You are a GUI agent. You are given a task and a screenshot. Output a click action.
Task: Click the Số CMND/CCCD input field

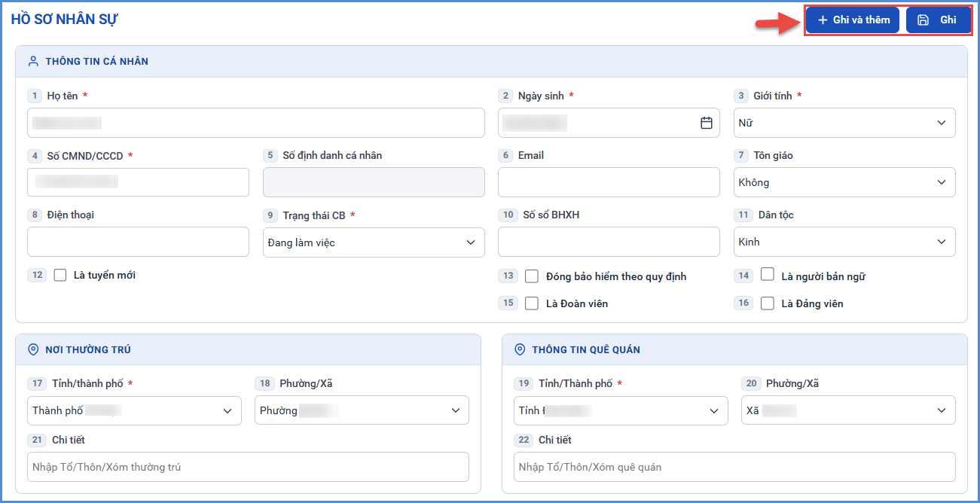[x=138, y=182]
